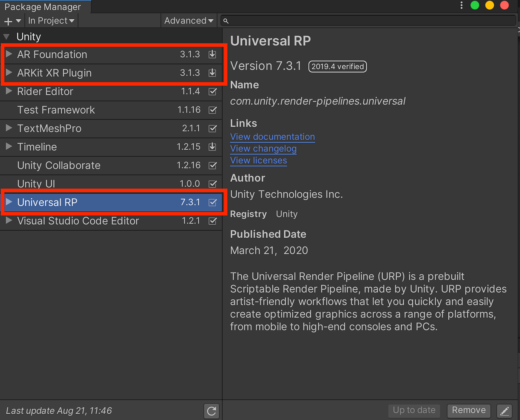Select the Package Manager tab
The height and width of the screenshot is (420, 520).
(x=43, y=7)
